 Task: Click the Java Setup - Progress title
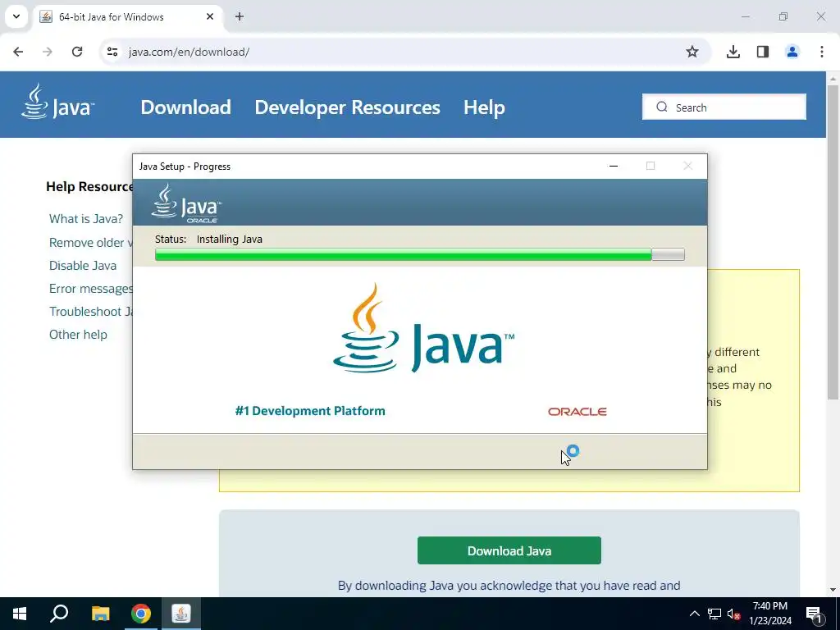(185, 167)
